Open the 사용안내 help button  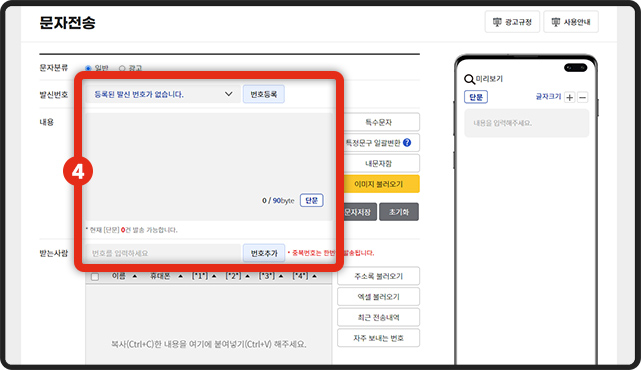pyautogui.click(x=571, y=22)
